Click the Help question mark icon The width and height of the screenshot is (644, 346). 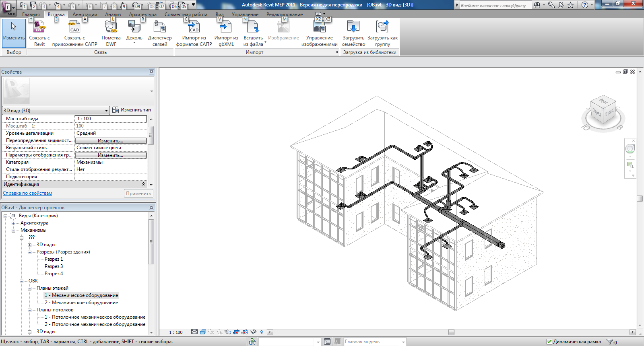tap(585, 5)
